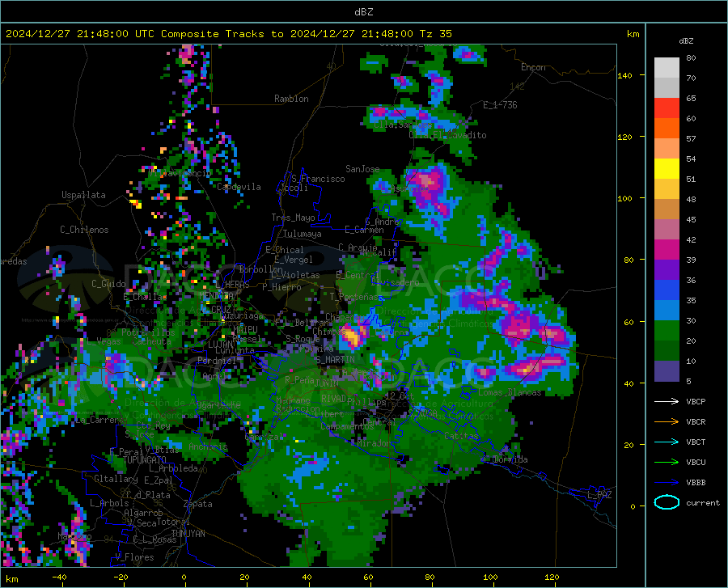This screenshot has height=588, width=728.
Task: Click the 'Tz 35' threshold text
Action: click(435, 34)
